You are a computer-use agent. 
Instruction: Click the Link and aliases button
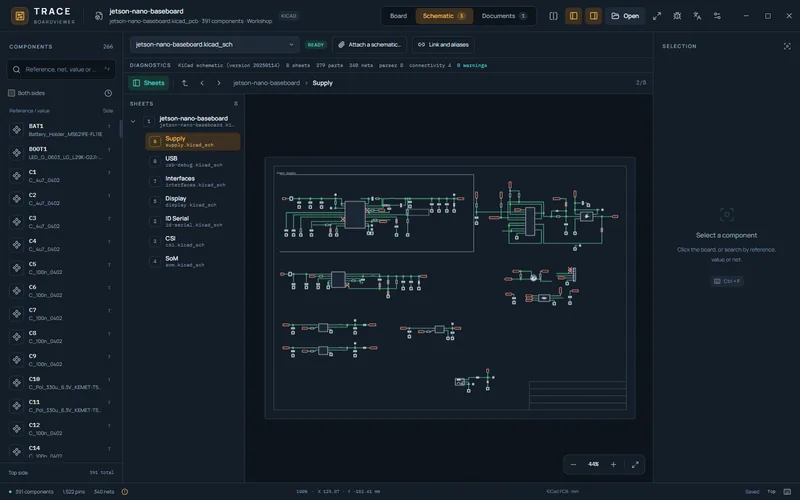[x=443, y=44]
